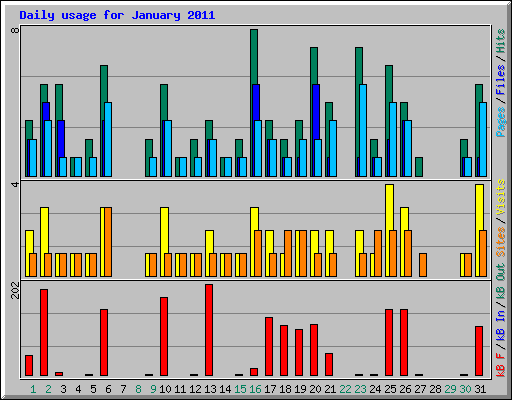Viewport: 512px width, 400px height.
Task: Select day label '9' on the date axis
Action: (x=153, y=389)
